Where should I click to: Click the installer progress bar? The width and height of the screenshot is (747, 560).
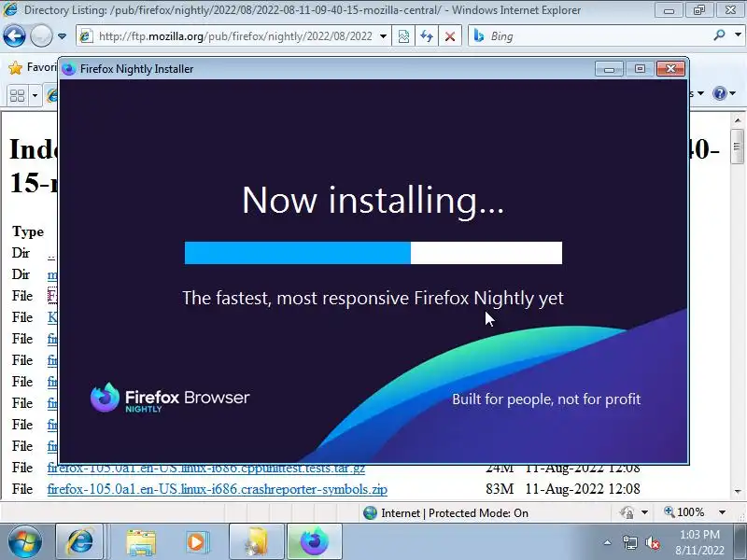point(373,253)
